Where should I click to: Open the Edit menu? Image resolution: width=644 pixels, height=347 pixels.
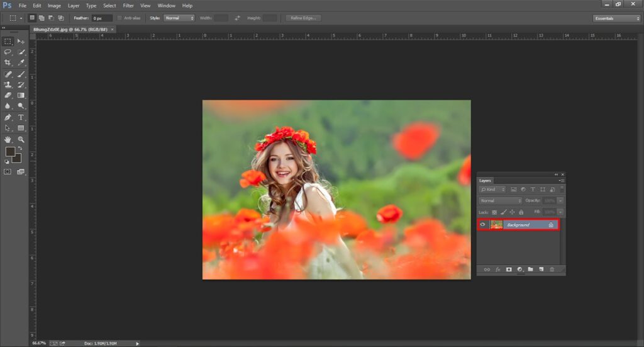[37, 6]
